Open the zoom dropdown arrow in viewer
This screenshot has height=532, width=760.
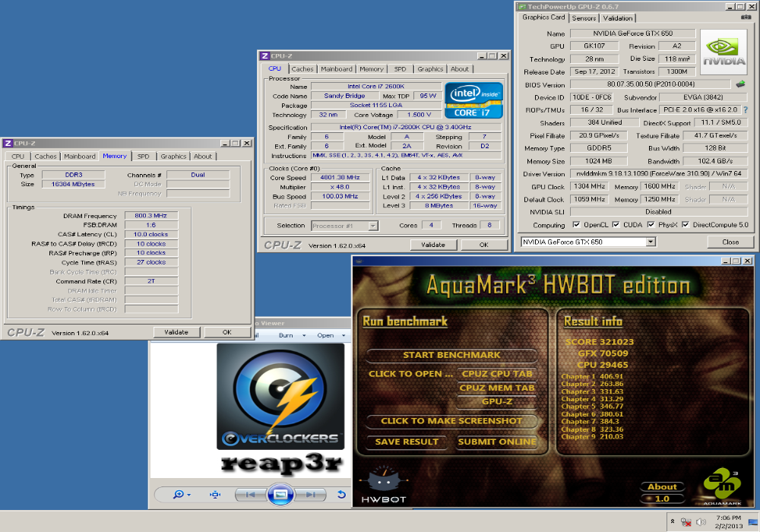click(189, 495)
